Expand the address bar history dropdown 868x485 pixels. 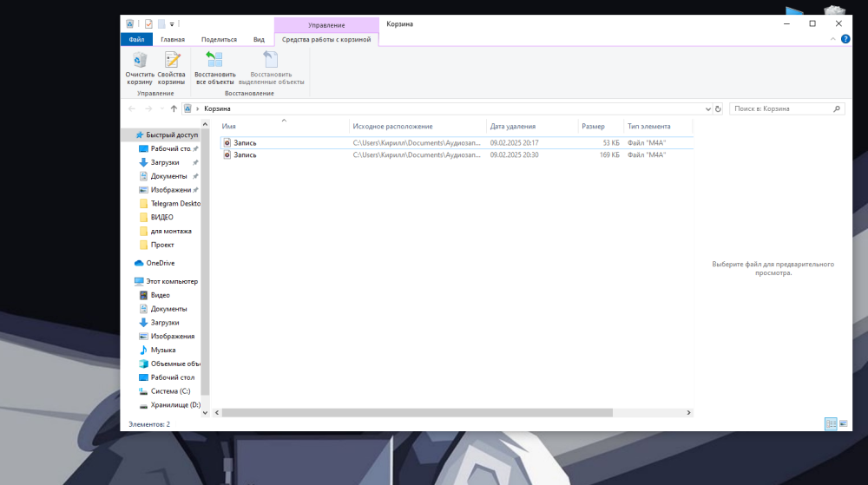coord(707,109)
